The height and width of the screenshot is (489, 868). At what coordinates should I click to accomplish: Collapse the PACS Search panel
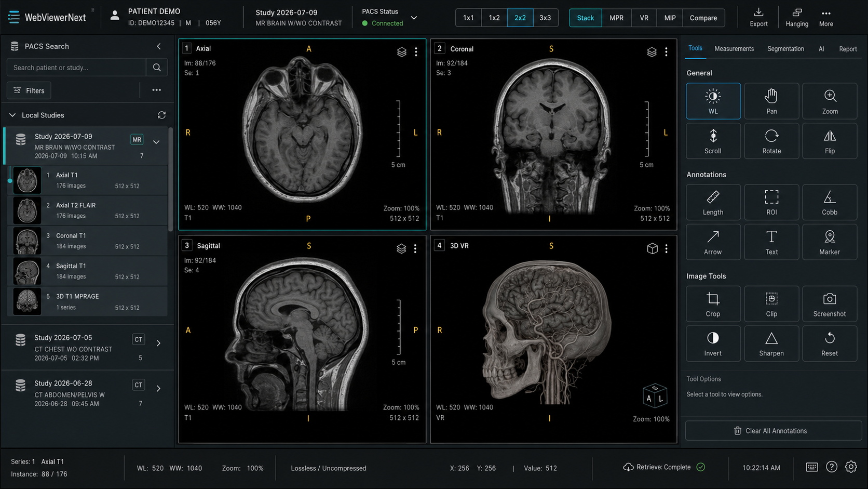[x=159, y=46]
